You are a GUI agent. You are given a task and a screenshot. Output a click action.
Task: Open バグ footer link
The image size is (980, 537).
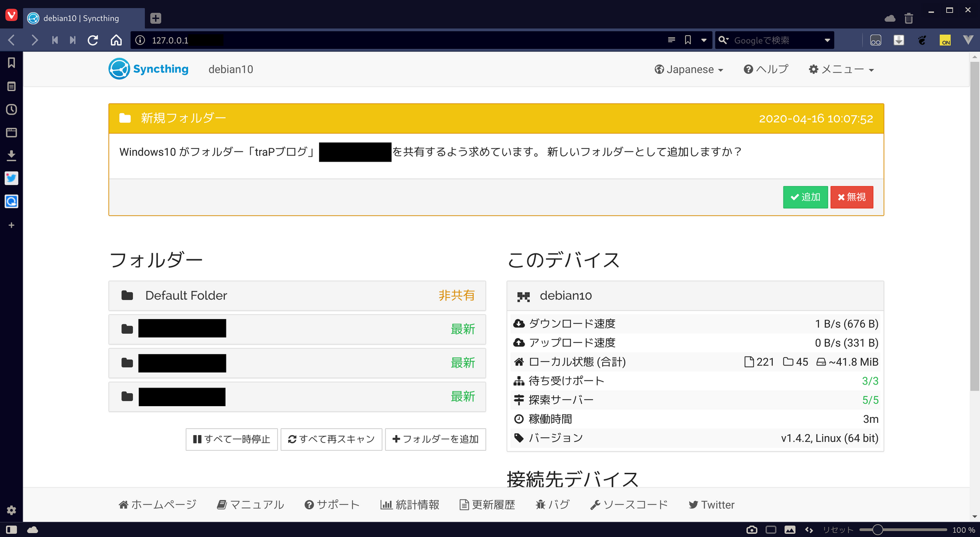552,505
